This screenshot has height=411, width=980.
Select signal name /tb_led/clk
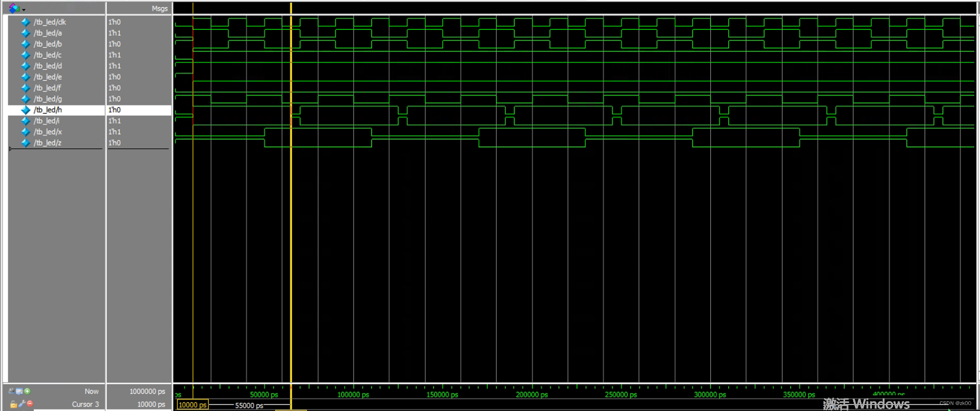[50, 22]
